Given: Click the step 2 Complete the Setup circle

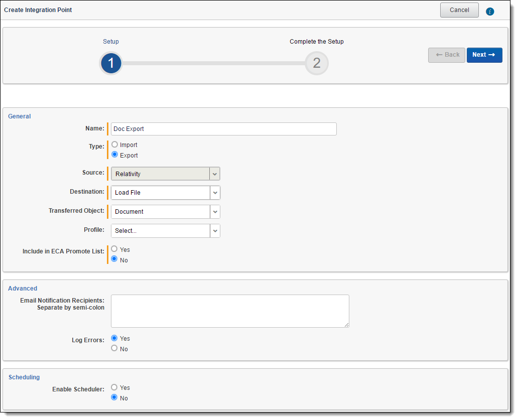Looking at the screenshot, I should [x=317, y=63].
